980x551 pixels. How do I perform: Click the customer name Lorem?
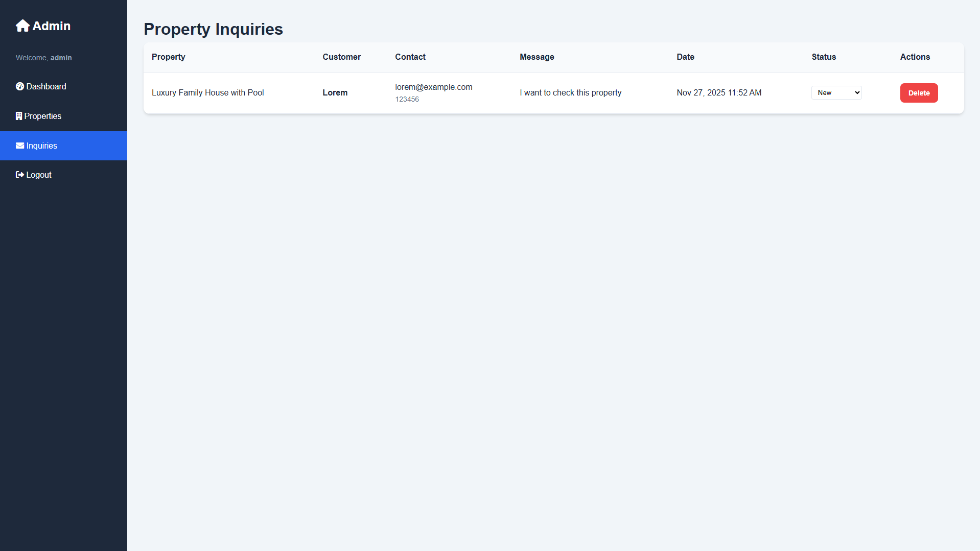pyautogui.click(x=335, y=92)
